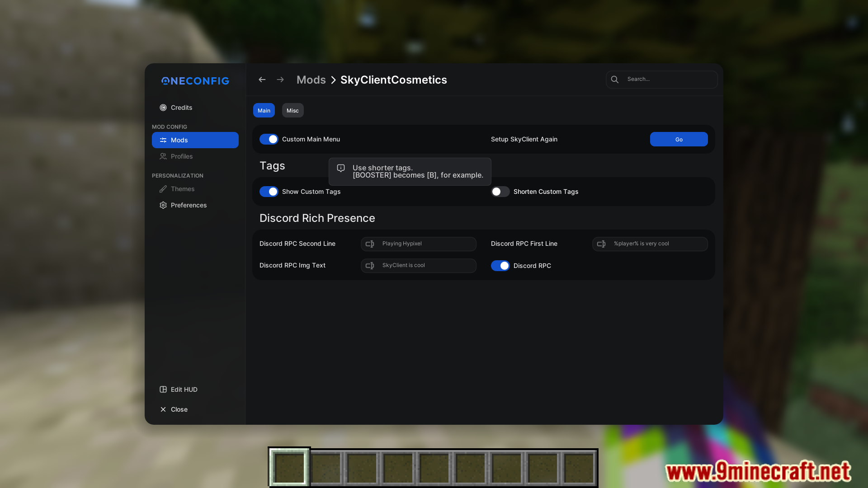
Task: Click the Mods breadcrumb link
Action: pyautogui.click(x=311, y=80)
